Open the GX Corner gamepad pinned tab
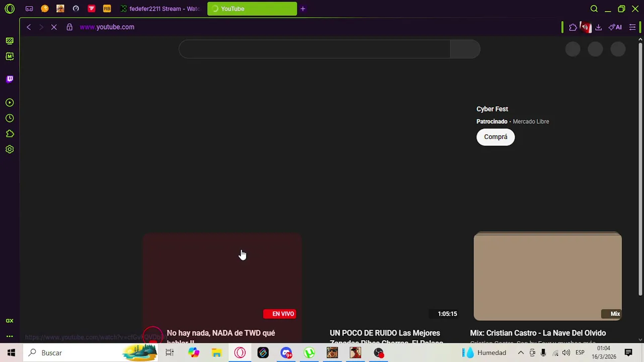This screenshot has width=644, height=362. click(29, 9)
